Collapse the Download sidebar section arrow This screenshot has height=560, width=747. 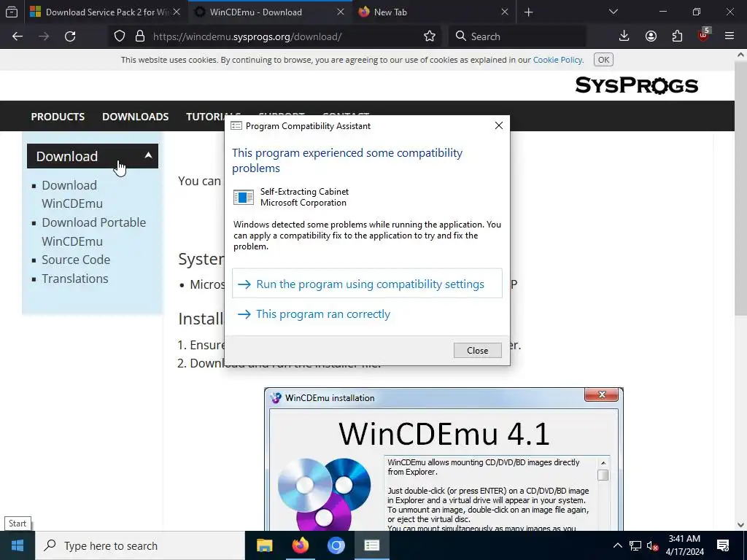click(x=148, y=155)
